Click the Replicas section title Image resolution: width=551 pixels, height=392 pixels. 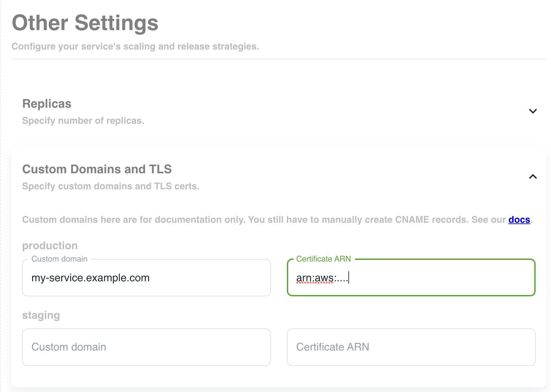[x=47, y=104]
